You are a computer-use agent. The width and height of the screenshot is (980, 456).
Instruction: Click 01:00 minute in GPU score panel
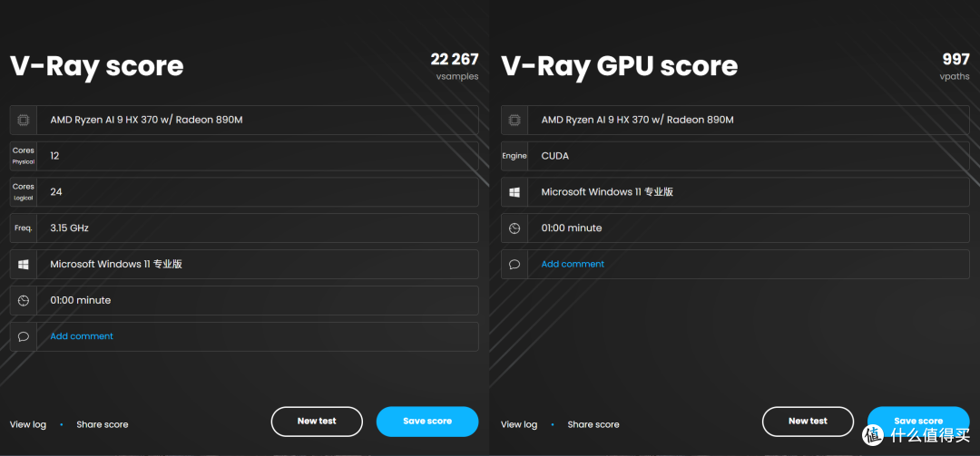572,228
